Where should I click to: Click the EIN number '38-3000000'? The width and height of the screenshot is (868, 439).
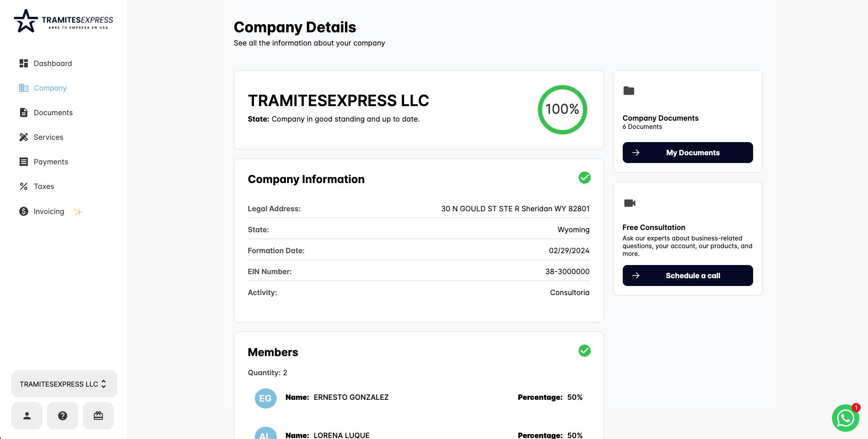coord(567,271)
